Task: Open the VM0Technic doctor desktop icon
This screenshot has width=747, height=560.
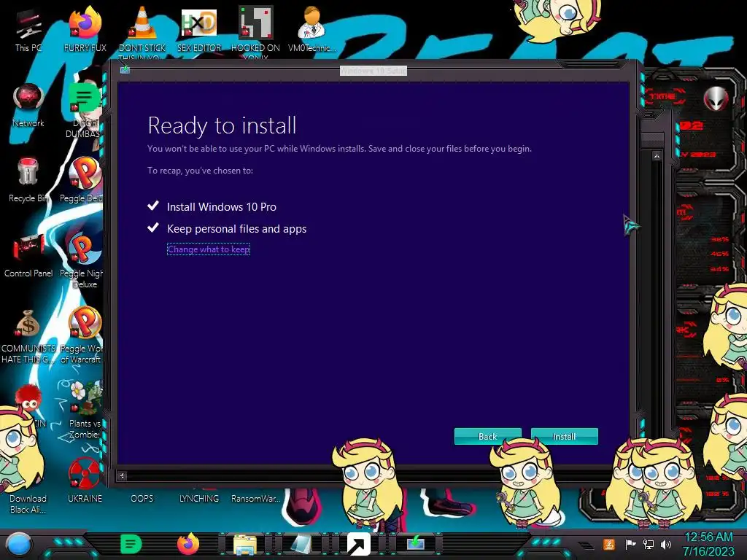Action: point(312,29)
